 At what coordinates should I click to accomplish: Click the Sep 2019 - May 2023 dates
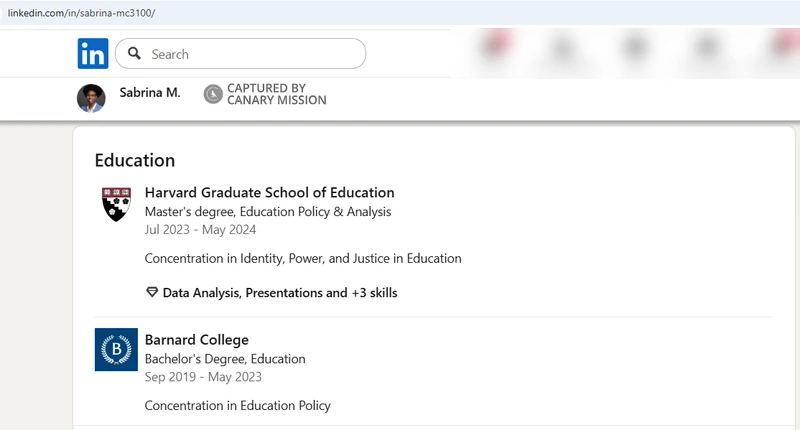click(203, 377)
